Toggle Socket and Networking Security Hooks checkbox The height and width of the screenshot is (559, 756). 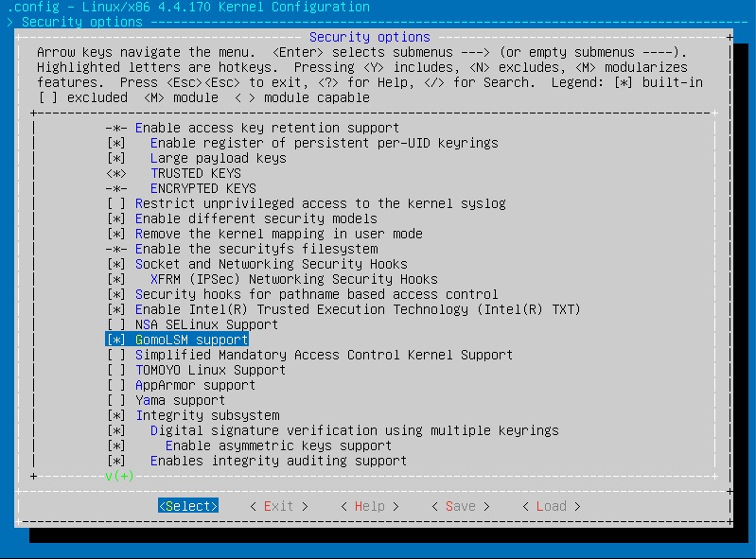point(115,264)
